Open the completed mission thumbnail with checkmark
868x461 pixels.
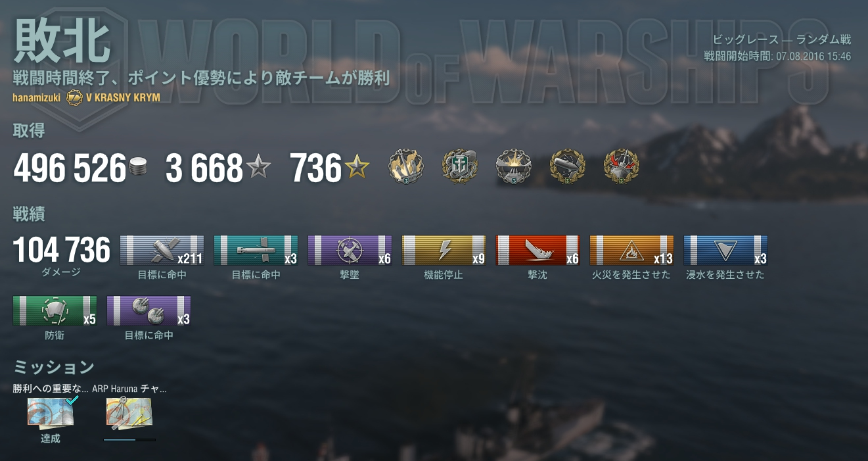pyautogui.click(x=51, y=412)
